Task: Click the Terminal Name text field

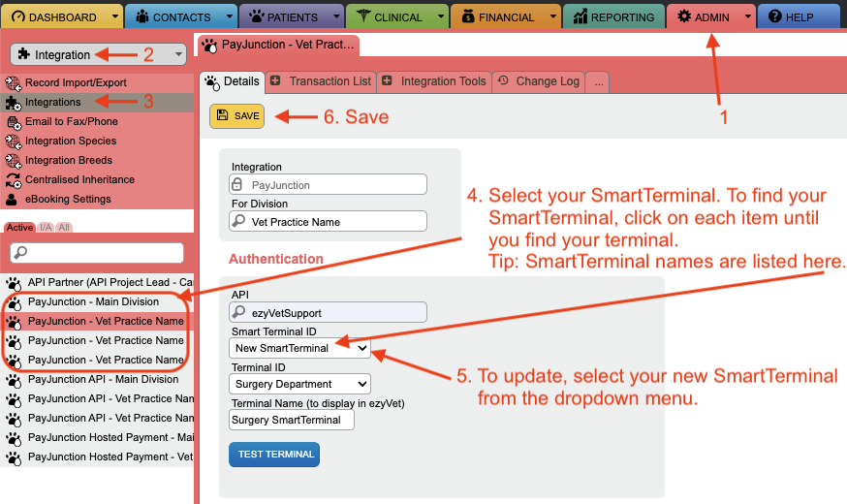Action: [x=292, y=420]
